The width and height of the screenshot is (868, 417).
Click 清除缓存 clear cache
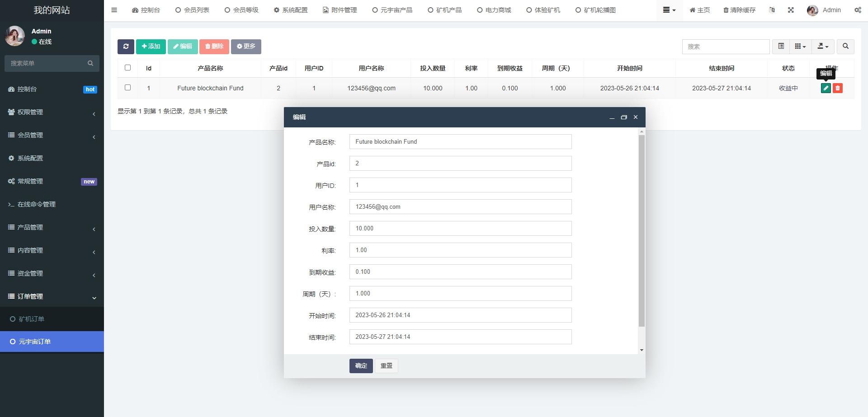(x=739, y=10)
